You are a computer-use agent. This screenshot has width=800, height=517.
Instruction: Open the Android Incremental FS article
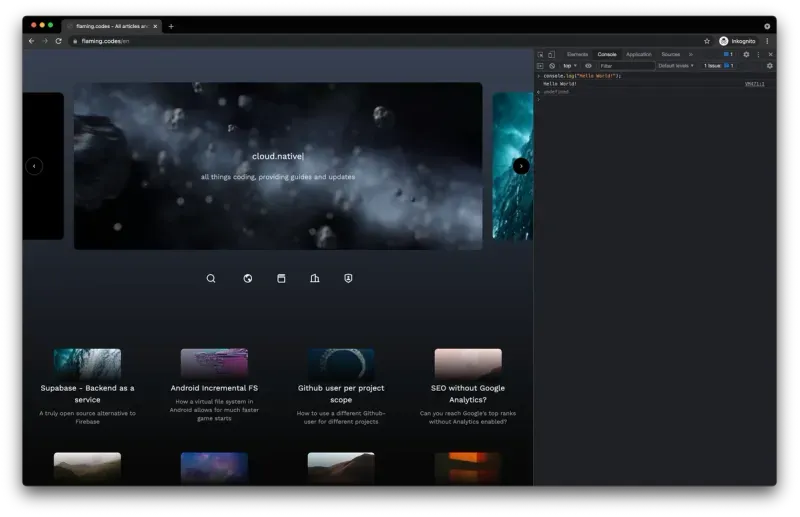point(214,388)
